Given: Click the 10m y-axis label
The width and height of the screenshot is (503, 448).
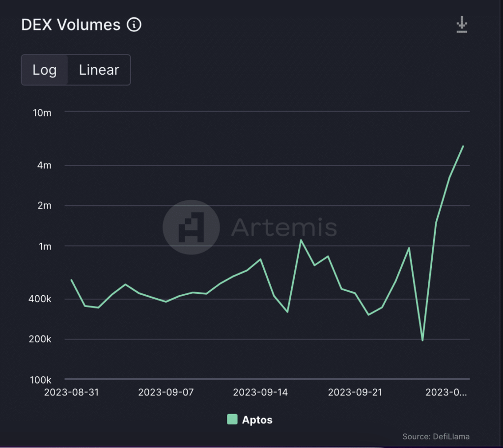Looking at the screenshot, I should click(42, 112).
